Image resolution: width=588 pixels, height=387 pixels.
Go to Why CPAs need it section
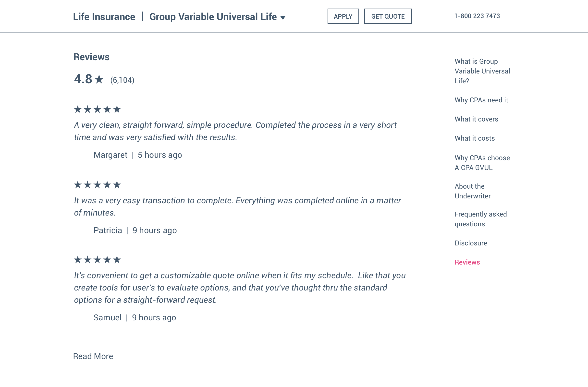click(481, 100)
